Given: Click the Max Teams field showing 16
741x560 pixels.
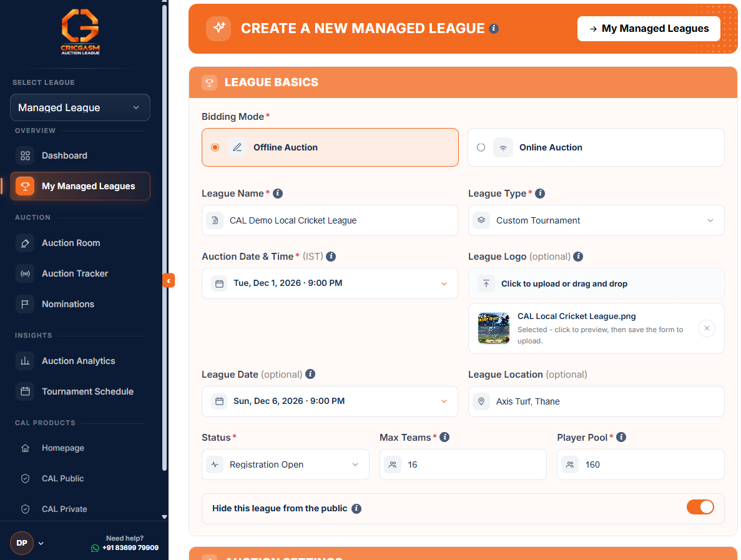Looking at the screenshot, I should click(x=463, y=464).
